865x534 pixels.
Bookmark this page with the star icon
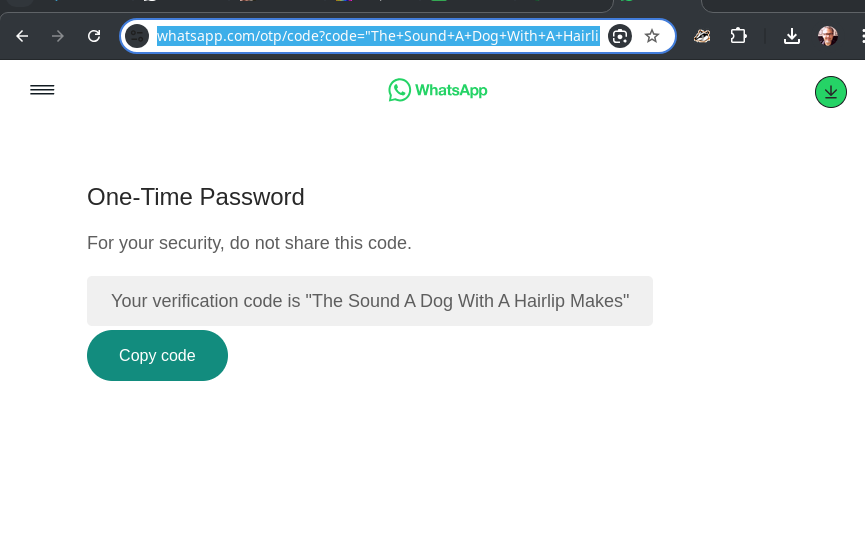tap(652, 36)
